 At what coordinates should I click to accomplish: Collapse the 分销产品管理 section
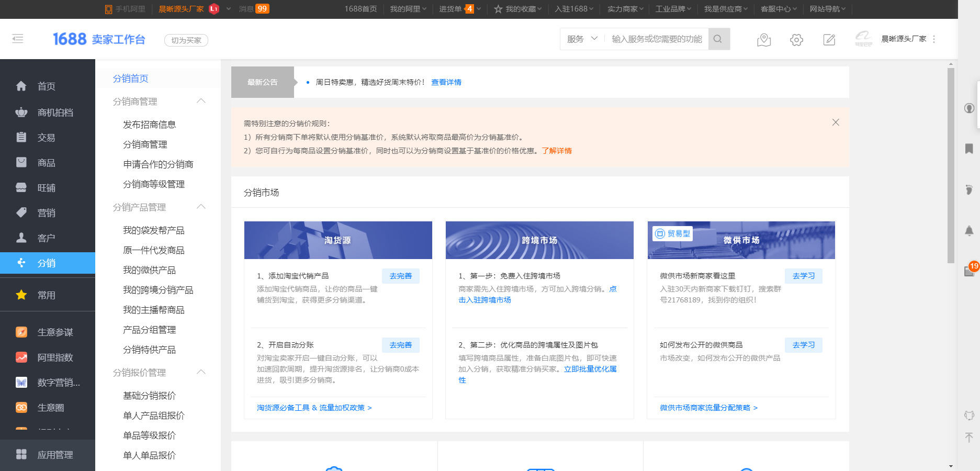201,207
